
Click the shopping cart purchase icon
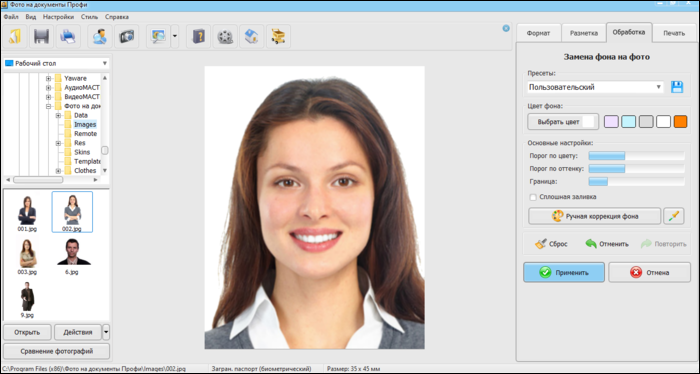point(278,37)
